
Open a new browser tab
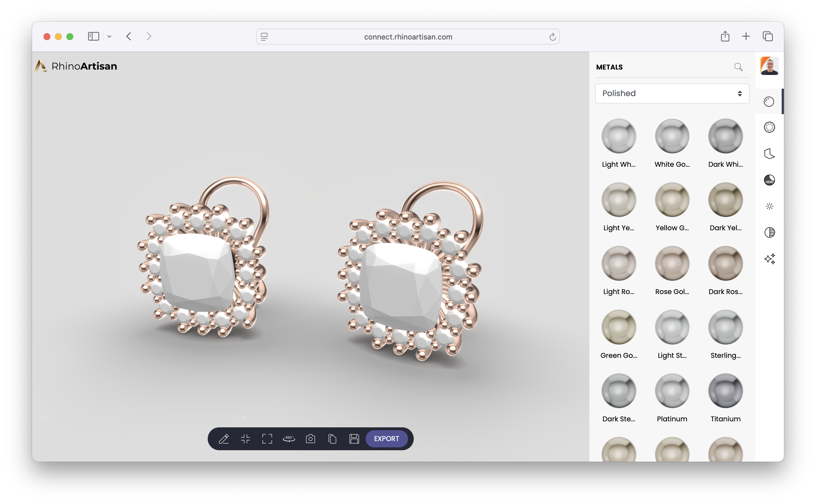click(x=746, y=36)
